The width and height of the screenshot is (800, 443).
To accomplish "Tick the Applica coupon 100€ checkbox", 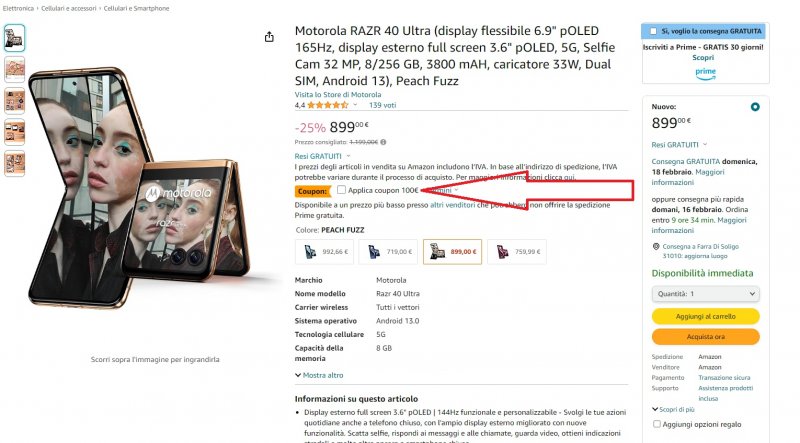I will tap(343, 190).
